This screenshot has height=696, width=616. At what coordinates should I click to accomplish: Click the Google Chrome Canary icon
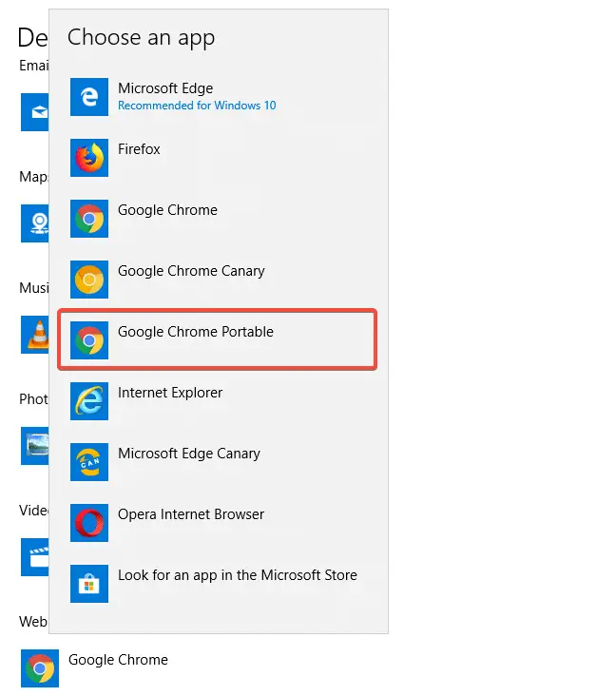pos(89,280)
